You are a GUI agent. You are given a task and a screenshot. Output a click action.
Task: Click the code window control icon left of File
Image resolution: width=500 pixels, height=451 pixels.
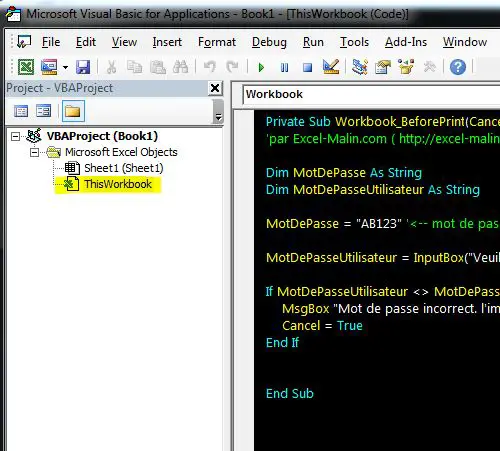[24, 42]
